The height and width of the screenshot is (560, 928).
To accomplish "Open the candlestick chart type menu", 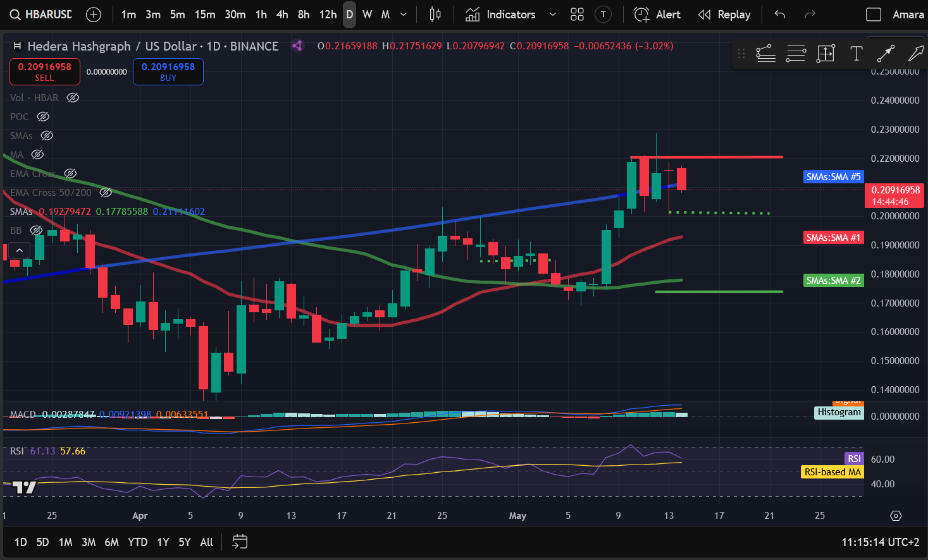I will pos(435,14).
